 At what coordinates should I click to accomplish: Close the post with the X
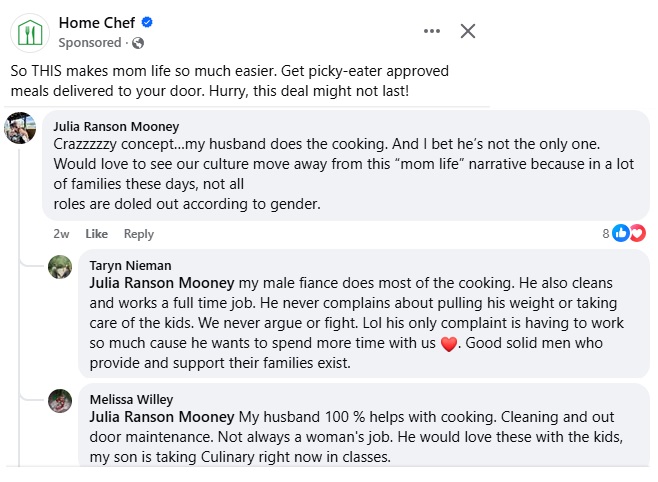[467, 31]
